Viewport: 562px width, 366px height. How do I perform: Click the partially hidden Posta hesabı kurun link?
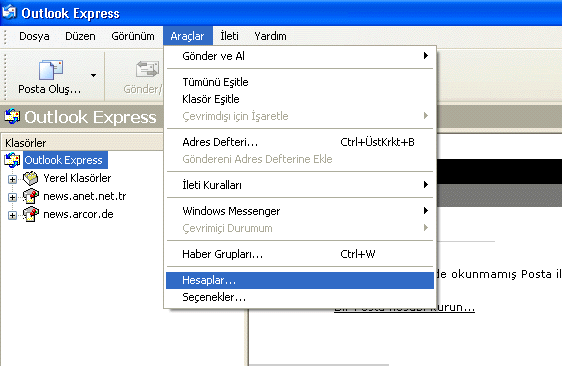click(404, 308)
